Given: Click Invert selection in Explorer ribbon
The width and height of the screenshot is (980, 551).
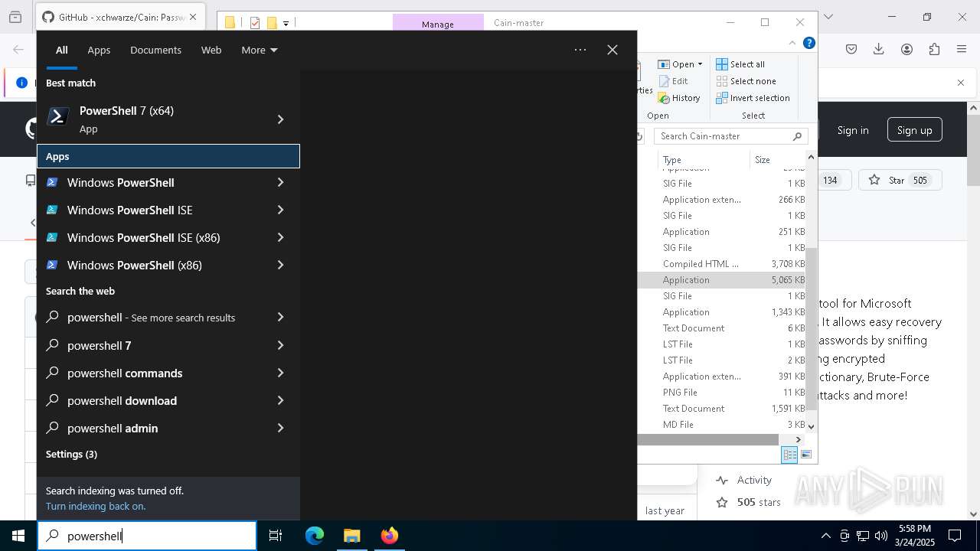Looking at the screenshot, I should 753,98.
